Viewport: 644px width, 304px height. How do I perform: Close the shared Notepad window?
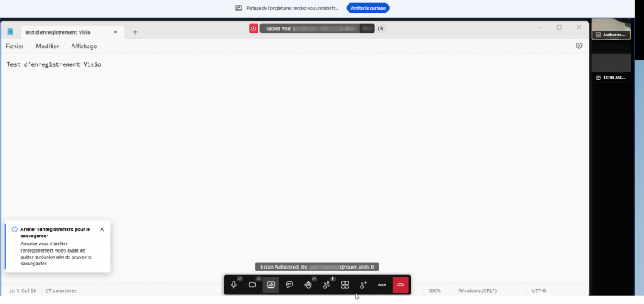pos(579,27)
